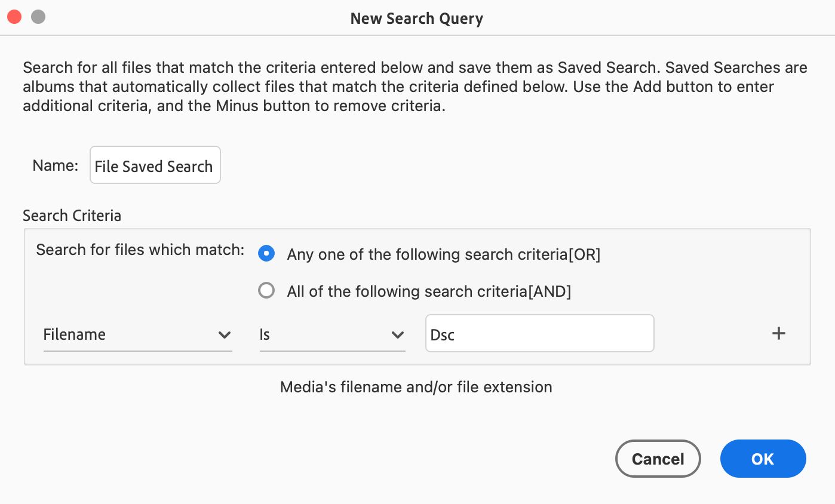The width and height of the screenshot is (835, 504).
Task: Click the plus icon to add criteria
Action: click(778, 334)
